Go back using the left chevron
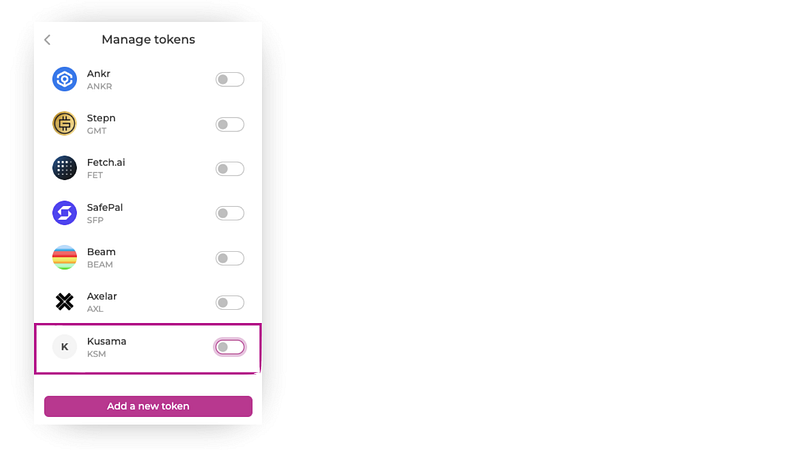The image size is (800, 450). [x=47, y=40]
